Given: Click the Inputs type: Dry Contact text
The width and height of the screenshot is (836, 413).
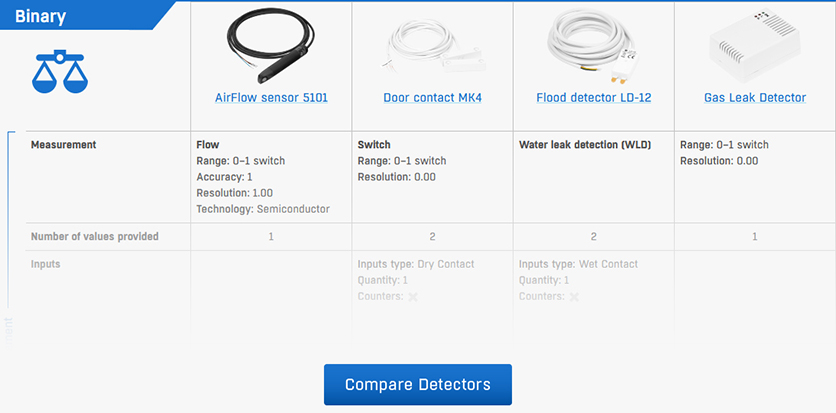Looking at the screenshot, I should 416,264.
